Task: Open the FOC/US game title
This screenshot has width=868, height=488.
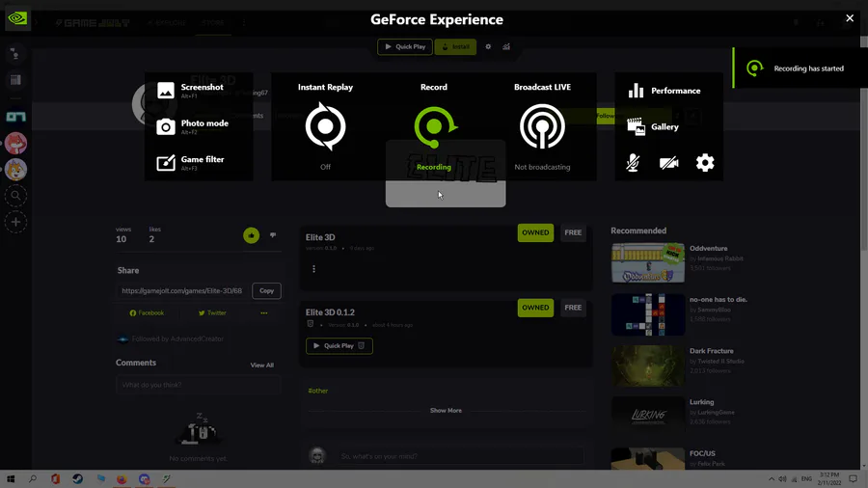Action: click(702, 453)
